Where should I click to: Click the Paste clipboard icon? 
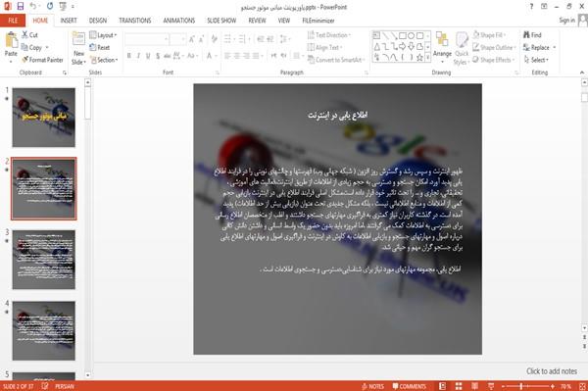click(x=11, y=40)
